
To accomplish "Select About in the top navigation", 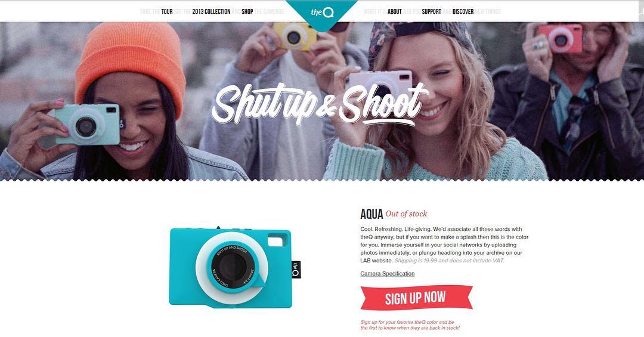I will [x=394, y=11].
